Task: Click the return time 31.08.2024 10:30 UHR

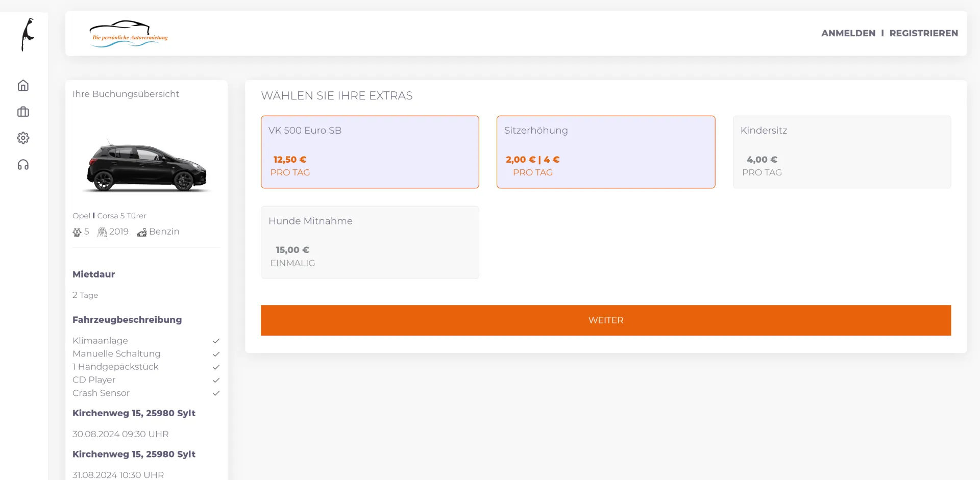Action: (x=118, y=475)
